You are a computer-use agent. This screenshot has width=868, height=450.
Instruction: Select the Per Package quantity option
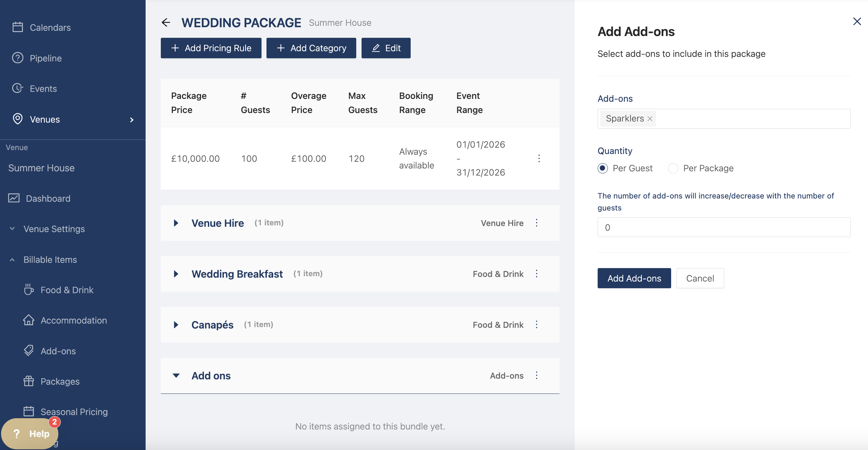(x=673, y=168)
